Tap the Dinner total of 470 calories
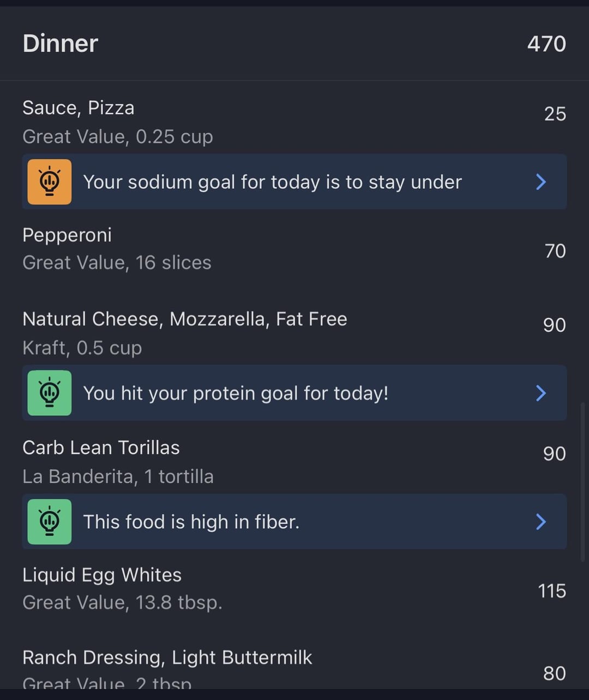589x700 pixels. (546, 44)
